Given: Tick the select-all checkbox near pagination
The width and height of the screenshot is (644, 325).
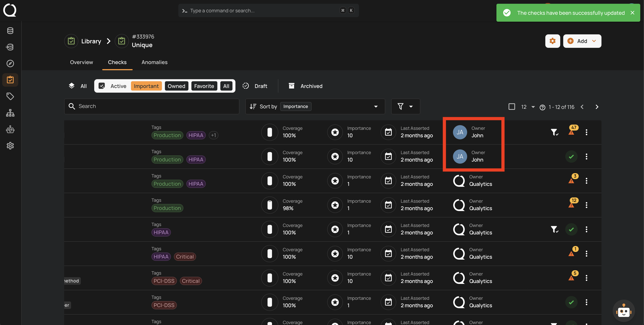Looking at the screenshot, I should point(512,107).
